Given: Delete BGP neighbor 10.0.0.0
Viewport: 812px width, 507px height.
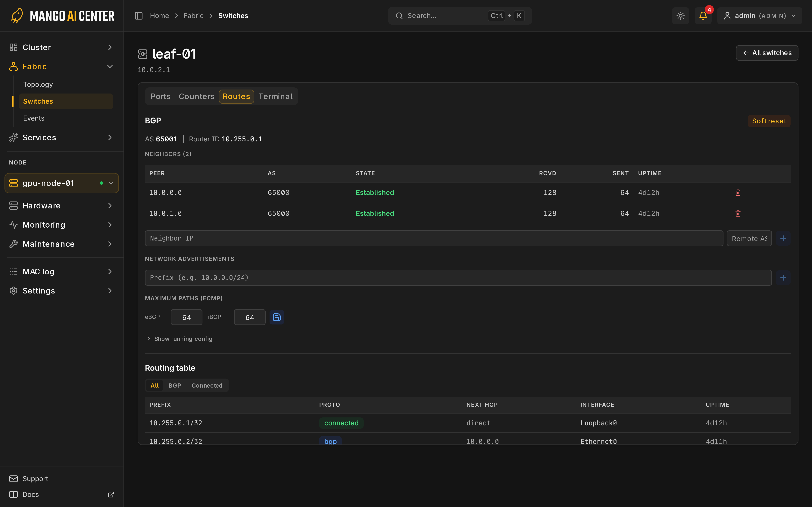Looking at the screenshot, I should (738, 192).
